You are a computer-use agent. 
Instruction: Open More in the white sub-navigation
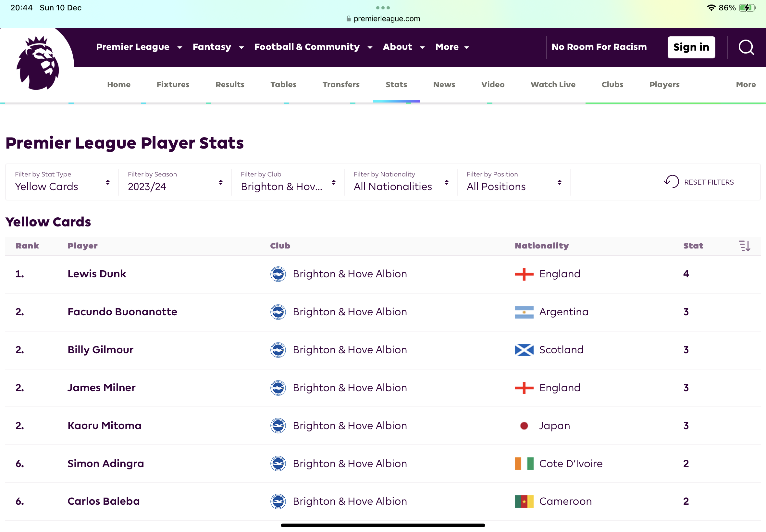[x=746, y=85]
